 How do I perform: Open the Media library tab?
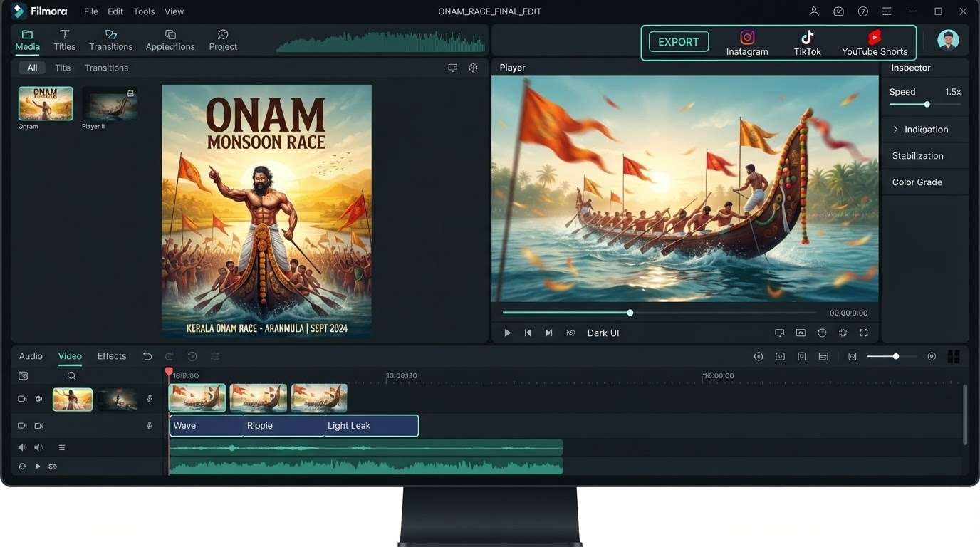click(x=28, y=41)
